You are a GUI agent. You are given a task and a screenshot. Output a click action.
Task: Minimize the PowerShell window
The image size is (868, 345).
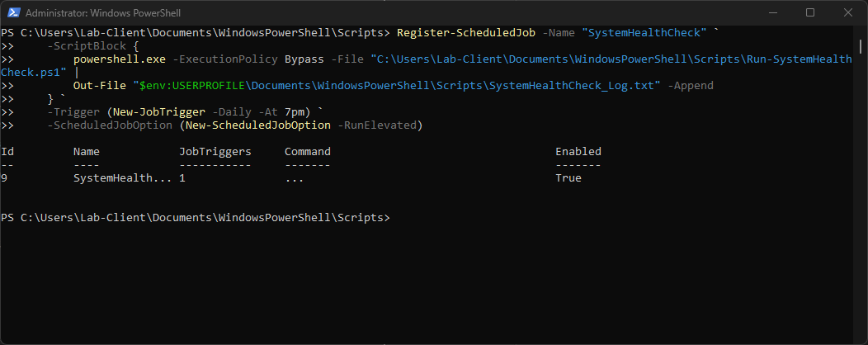tap(771, 12)
